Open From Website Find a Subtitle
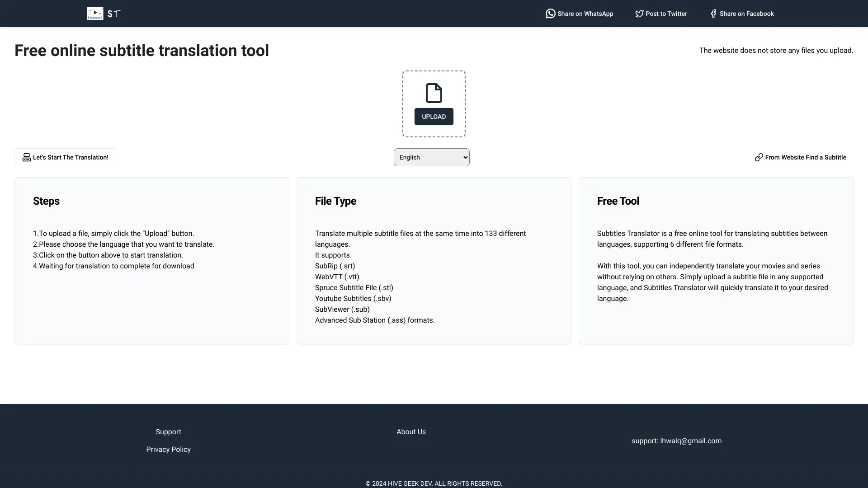868x488 pixels. click(806, 157)
